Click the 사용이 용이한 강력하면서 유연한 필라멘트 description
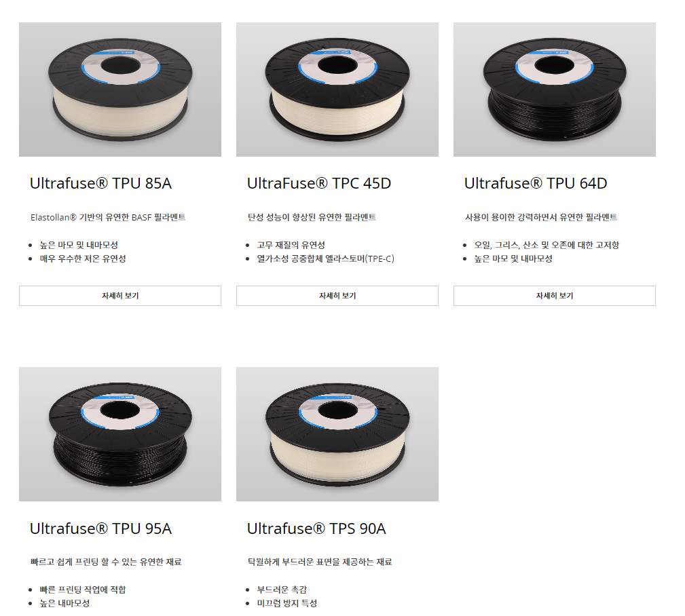 [x=541, y=217]
